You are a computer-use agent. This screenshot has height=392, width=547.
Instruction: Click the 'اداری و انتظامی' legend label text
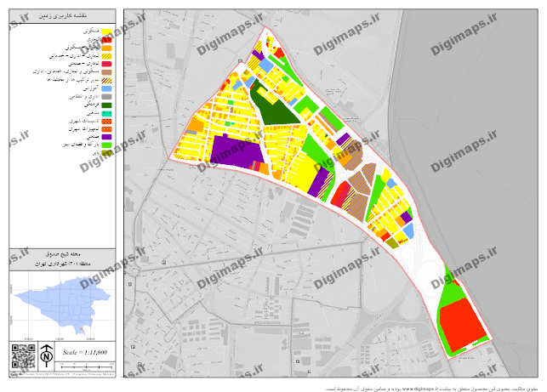click(x=85, y=97)
